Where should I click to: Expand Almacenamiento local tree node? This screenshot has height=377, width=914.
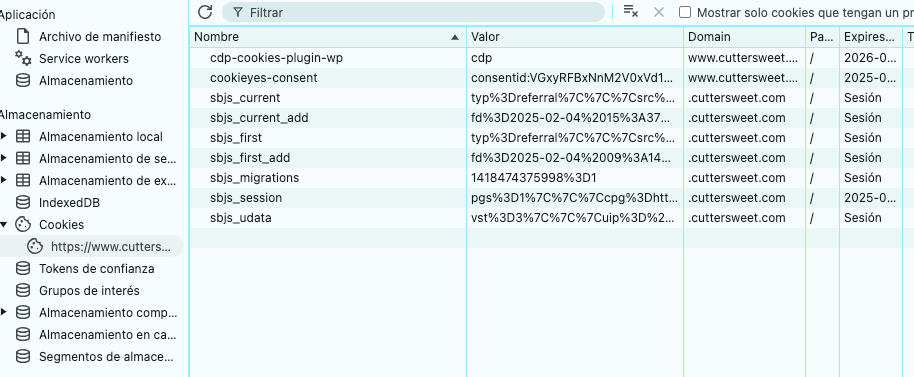[4, 136]
